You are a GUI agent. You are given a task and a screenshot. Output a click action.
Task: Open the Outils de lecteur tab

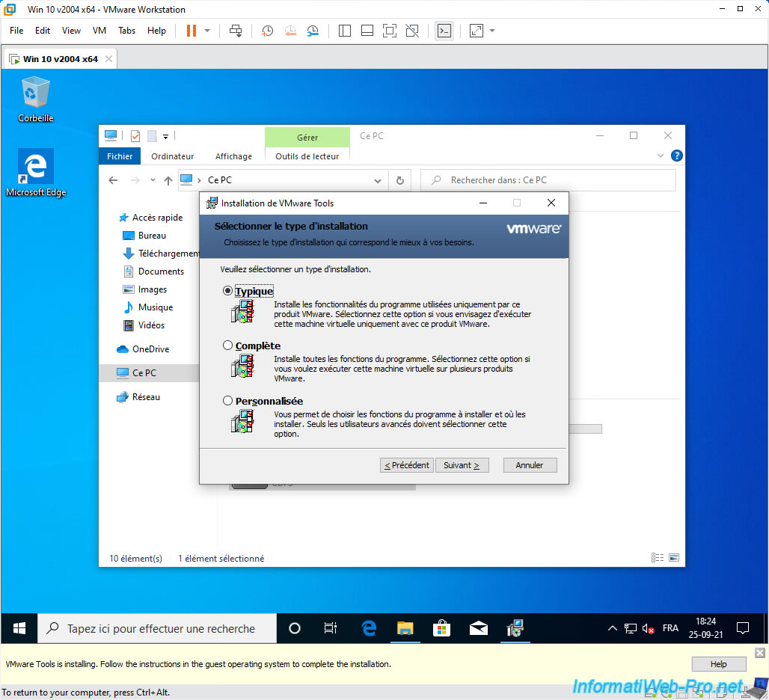coord(307,156)
